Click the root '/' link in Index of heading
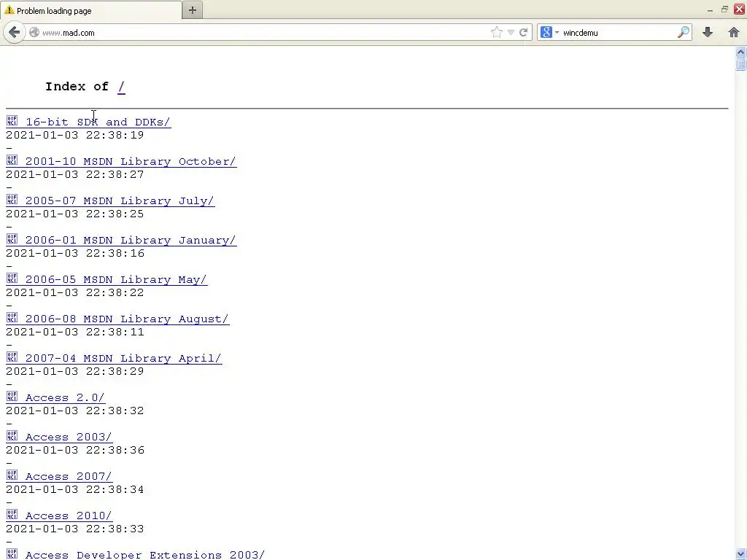 coord(121,87)
